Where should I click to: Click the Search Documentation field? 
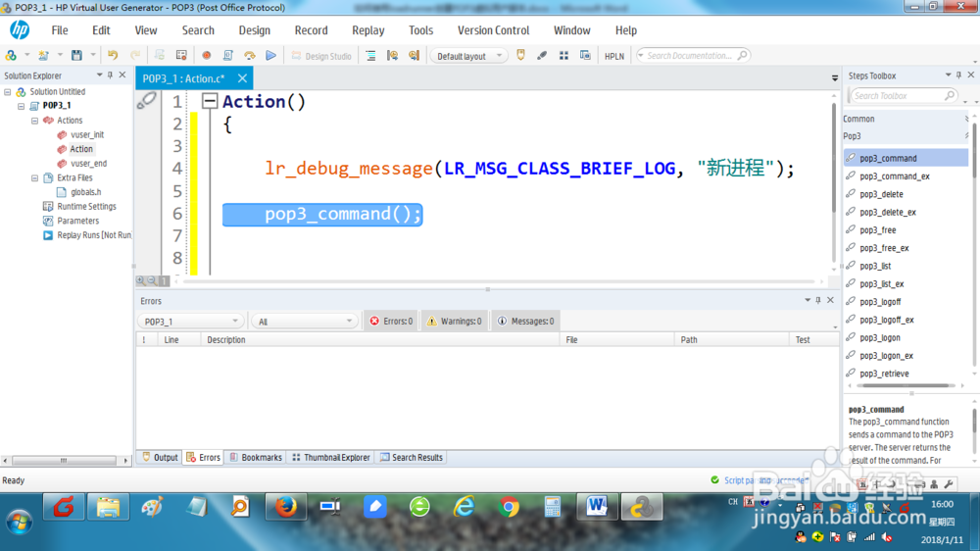pyautogui.click(x=693, y=56)
